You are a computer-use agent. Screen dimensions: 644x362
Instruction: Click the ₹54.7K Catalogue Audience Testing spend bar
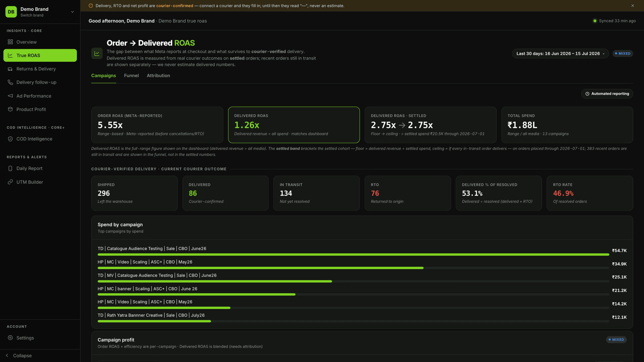(353, 255)
